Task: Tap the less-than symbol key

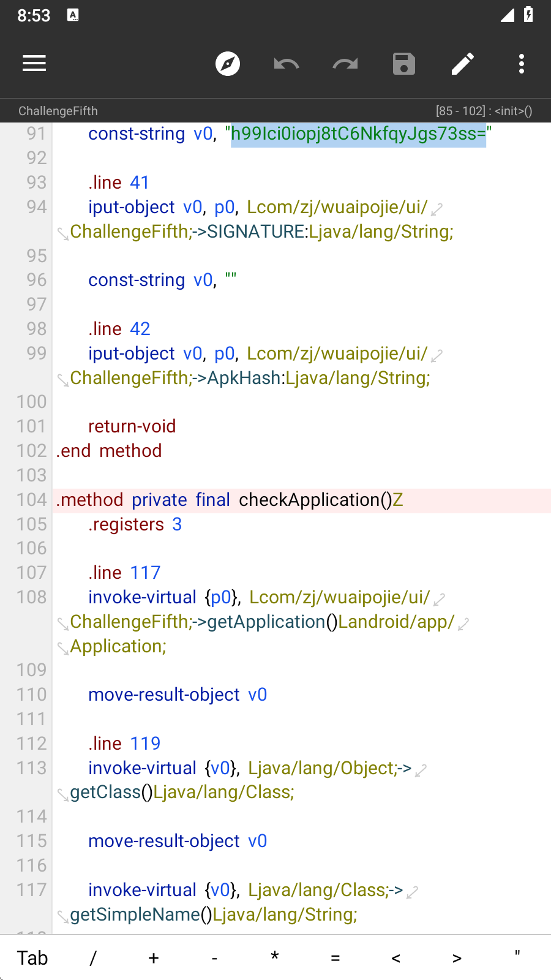Action: coord(396,958)
